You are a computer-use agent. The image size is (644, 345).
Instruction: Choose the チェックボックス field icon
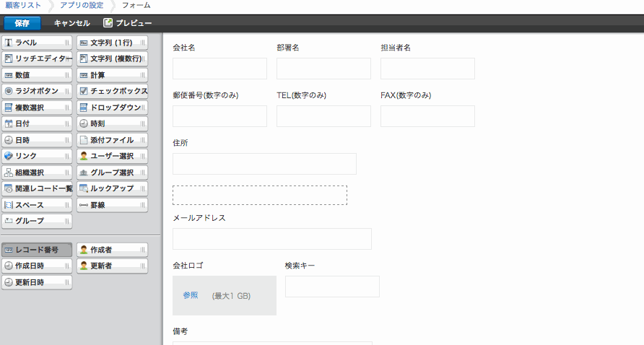pyautogui.click(x=83, y=91)
